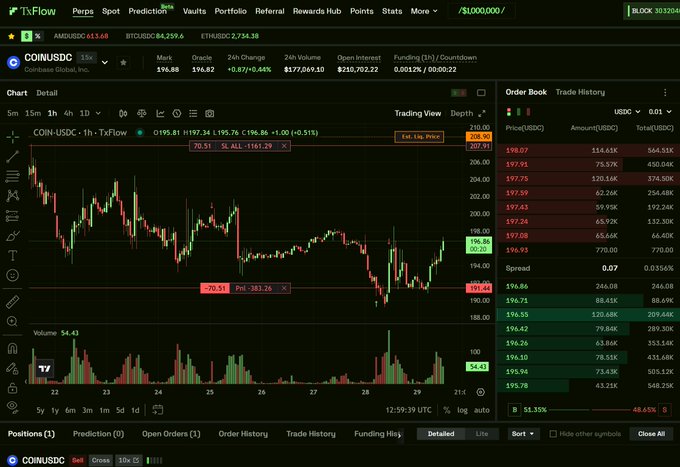
Task: Toggle log scale on chart
Action: pos(462,410)
